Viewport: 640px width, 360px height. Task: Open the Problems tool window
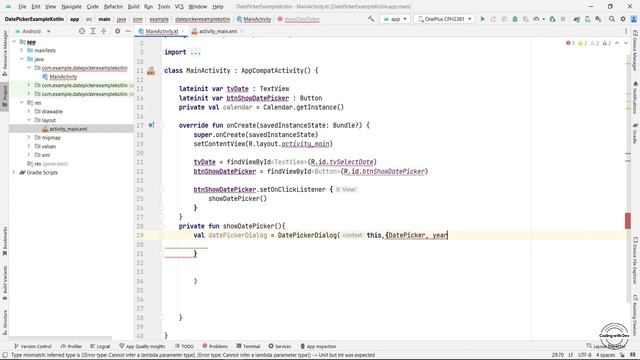pyautogui.click(x=215, y=346)
